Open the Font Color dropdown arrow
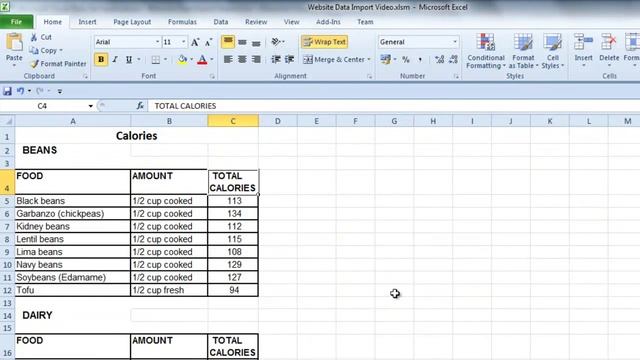 click(x=212, y=60)
